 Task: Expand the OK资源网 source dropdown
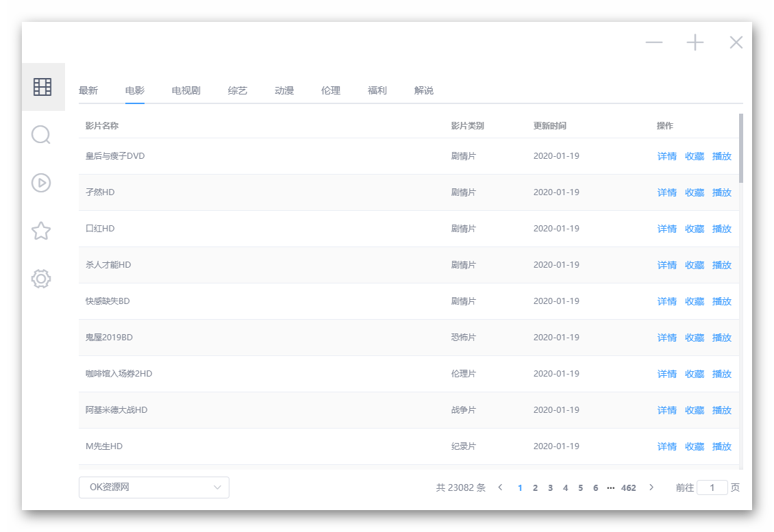coord(154,487)
